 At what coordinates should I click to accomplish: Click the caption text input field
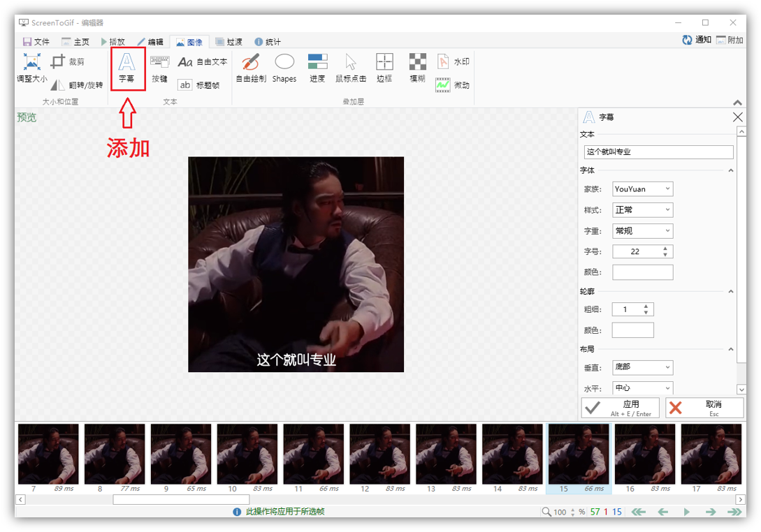pos(658,152)
